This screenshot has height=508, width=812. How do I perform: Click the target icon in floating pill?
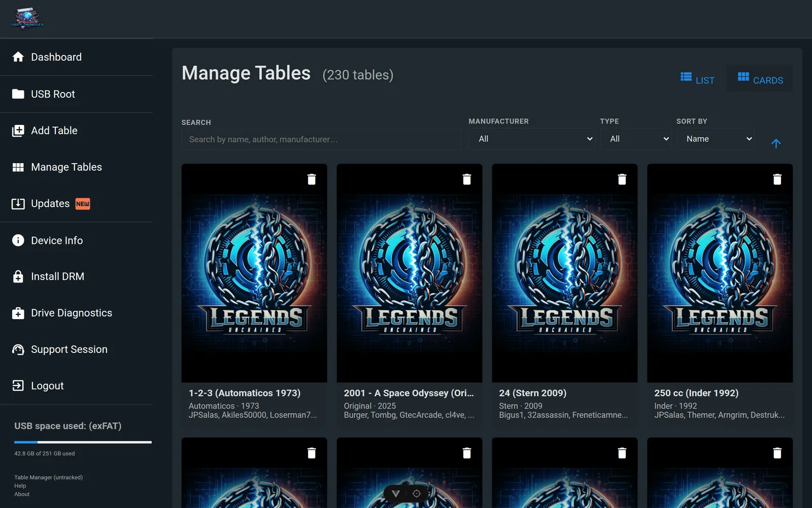417,494
